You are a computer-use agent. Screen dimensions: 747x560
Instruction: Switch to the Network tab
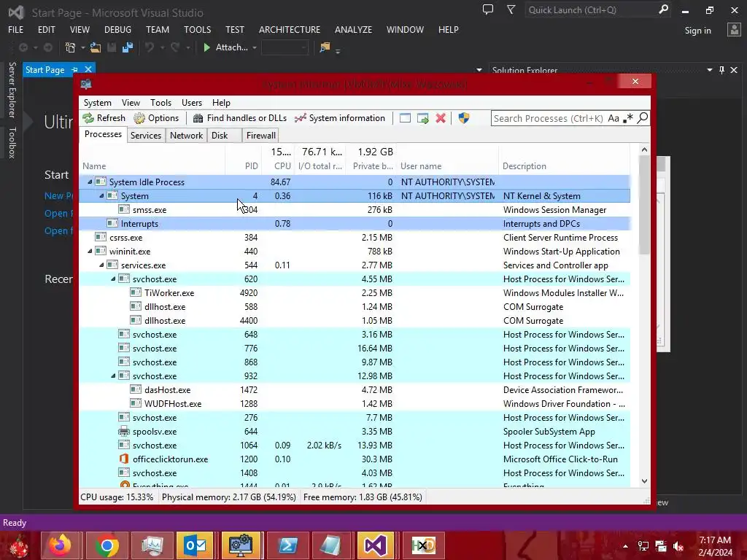(186, 135)
